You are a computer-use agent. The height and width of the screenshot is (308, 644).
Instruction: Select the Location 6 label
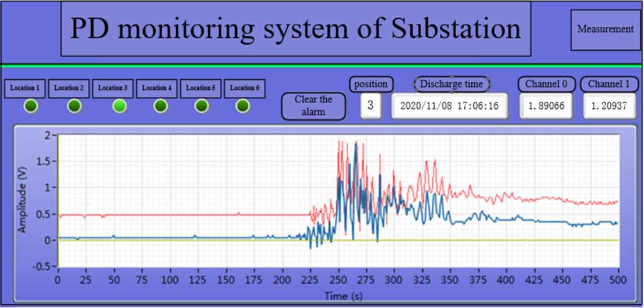(x=244, y=88)
